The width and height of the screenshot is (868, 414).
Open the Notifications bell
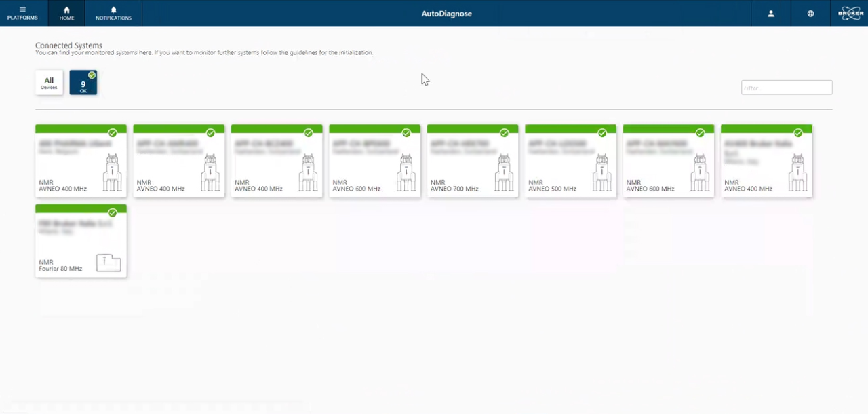point(113,14)
